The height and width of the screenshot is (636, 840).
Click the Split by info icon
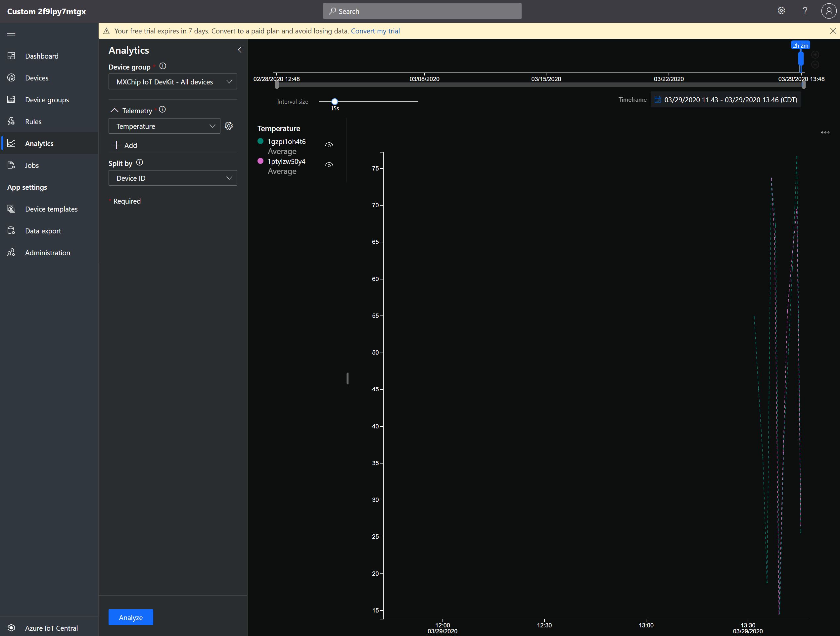coord(139,163)
